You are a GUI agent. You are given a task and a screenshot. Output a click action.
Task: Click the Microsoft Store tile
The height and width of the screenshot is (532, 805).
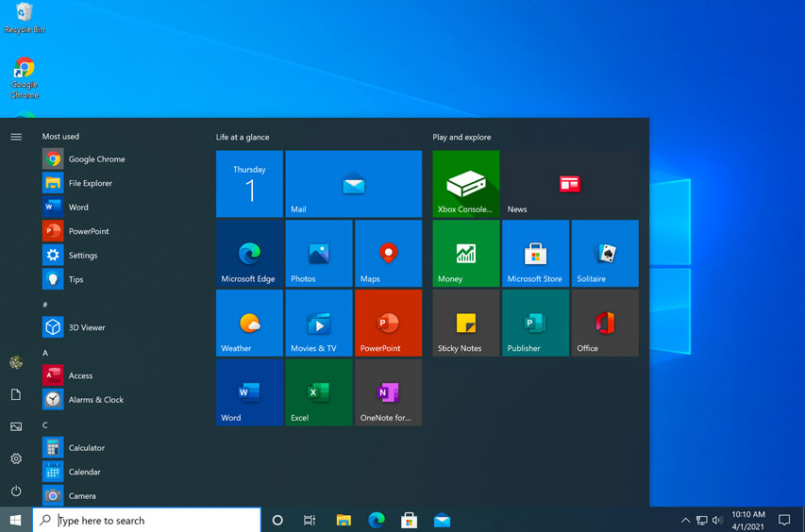click(x=535, y=254)
